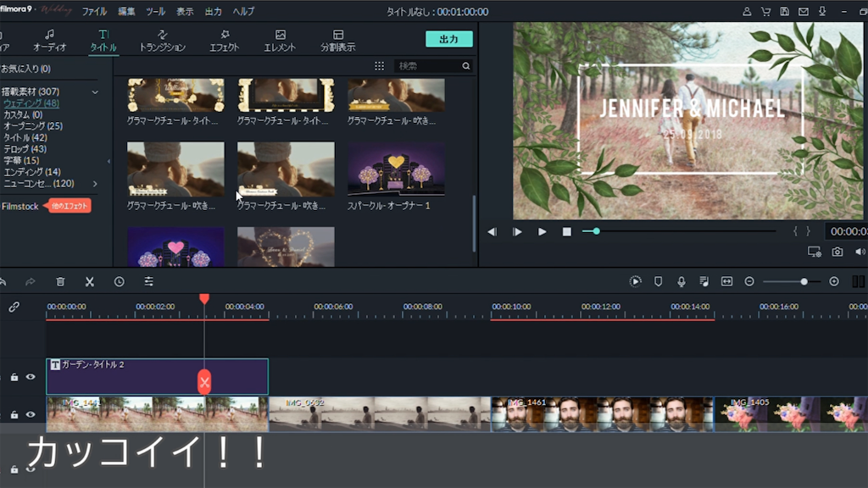Click the green 出力 export button
The image size is (868, 488).
click(x=448, y=40)
